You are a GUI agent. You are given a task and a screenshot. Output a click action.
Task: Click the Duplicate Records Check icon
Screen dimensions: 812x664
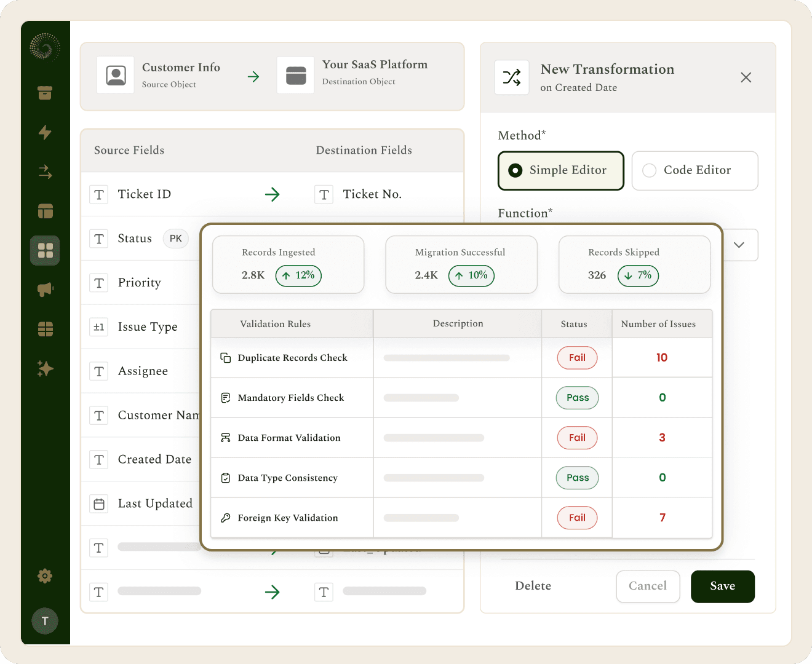(226, 358)
